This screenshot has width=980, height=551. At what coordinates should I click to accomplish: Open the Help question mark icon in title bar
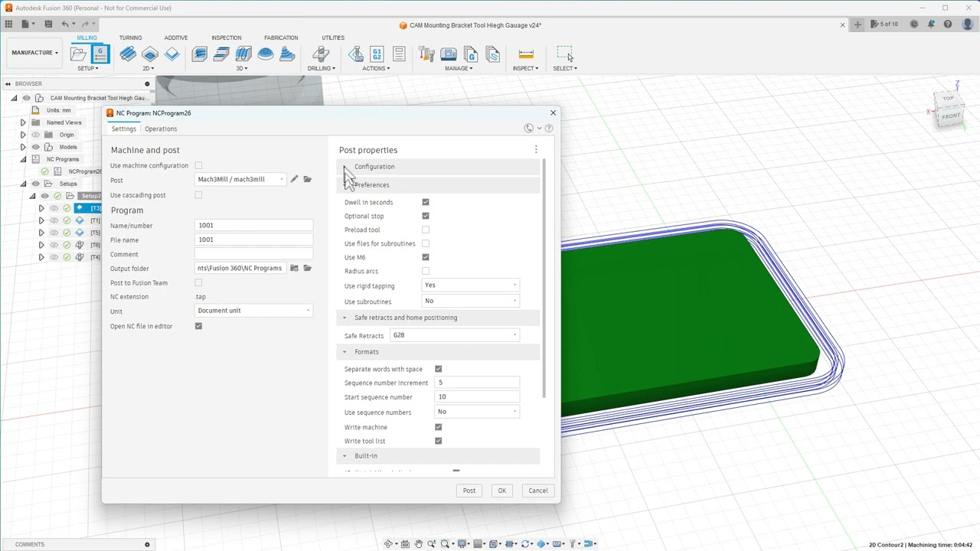pos(948,24)
